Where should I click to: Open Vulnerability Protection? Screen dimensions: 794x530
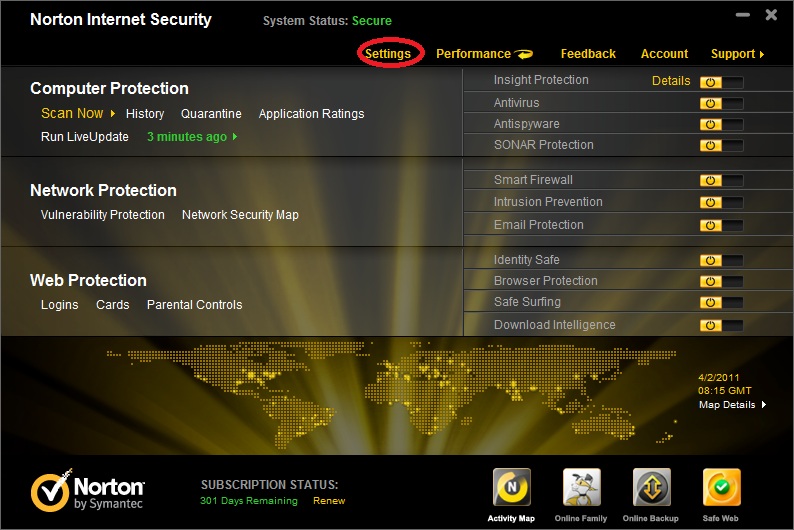(x=103, y=215)
